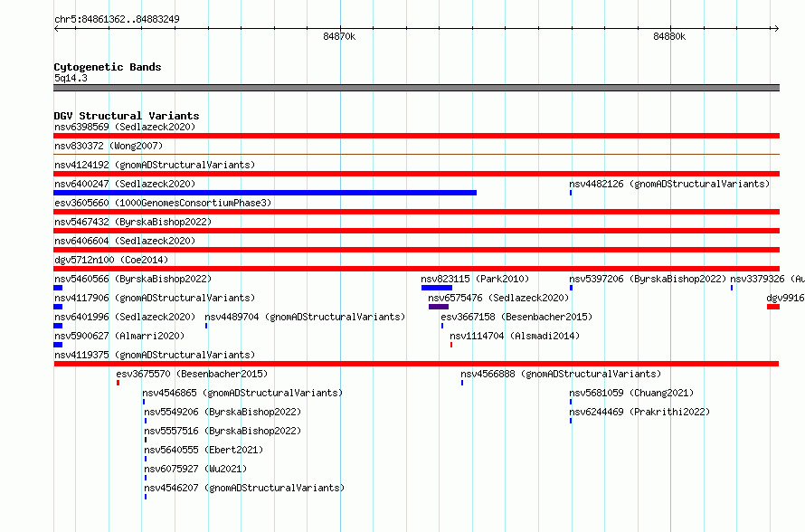805x532 pixels.
Task: Open esv3605660 (1000GenomesConsortiumPhase3) label
Action: point(163,203)
